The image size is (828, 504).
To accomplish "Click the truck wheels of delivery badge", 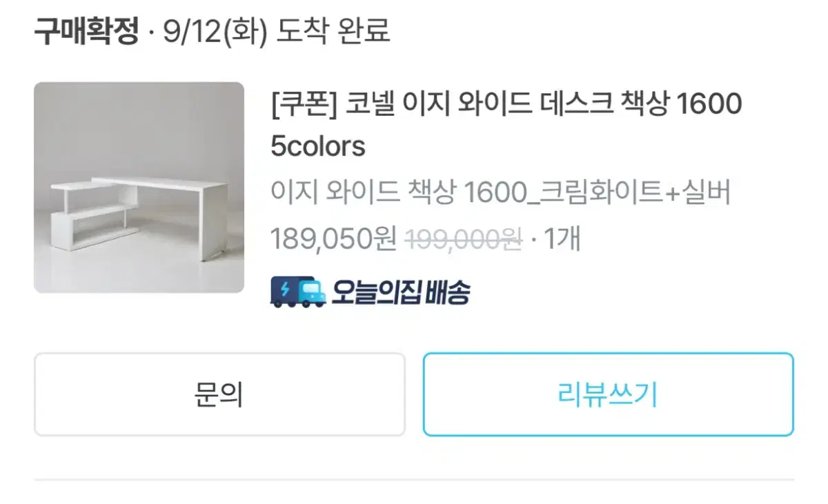I will coord(298,303).
